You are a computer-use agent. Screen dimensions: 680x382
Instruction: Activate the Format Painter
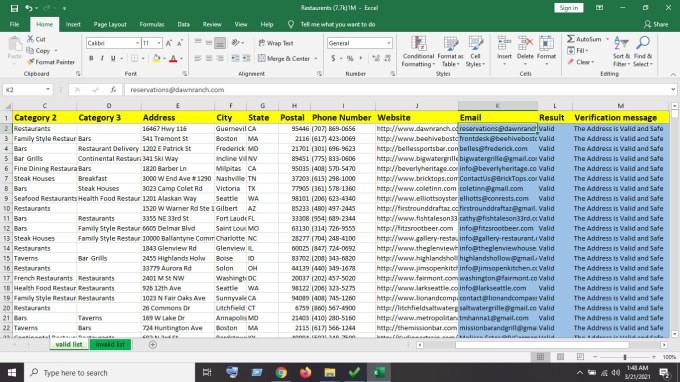tap(51, 62)
